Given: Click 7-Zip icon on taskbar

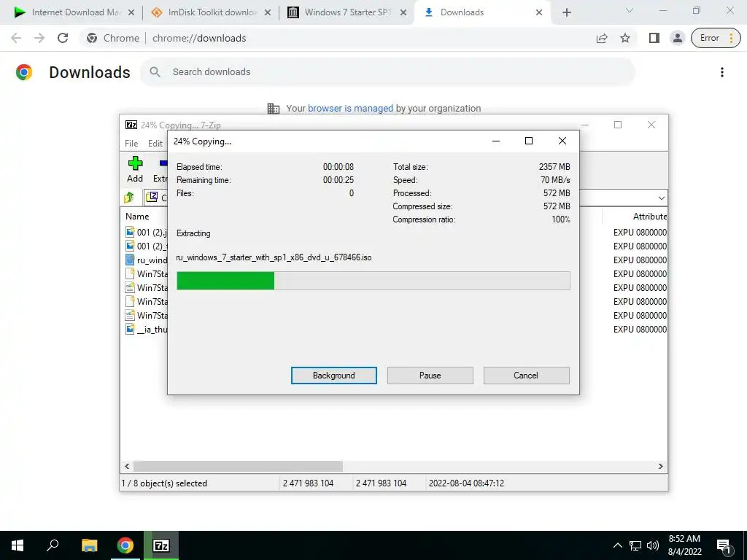Looking at the screenshot, I should coord(161,545).
